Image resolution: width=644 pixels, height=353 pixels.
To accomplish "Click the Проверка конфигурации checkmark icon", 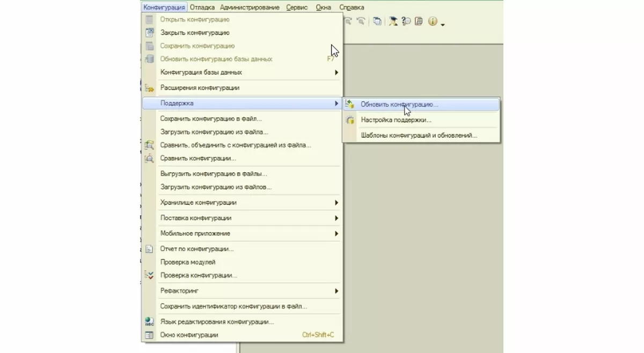I will 150,275.
